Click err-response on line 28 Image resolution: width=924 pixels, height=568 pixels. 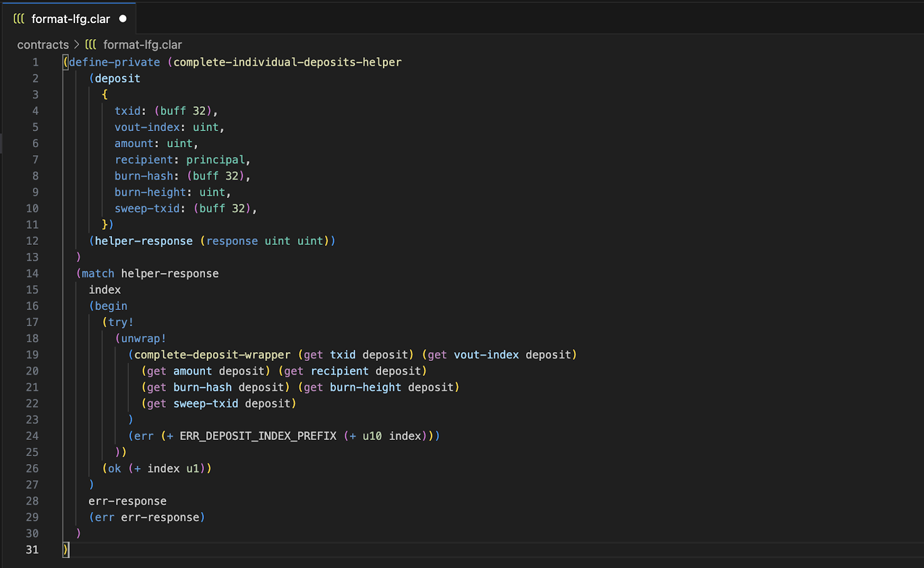(128, 501)
